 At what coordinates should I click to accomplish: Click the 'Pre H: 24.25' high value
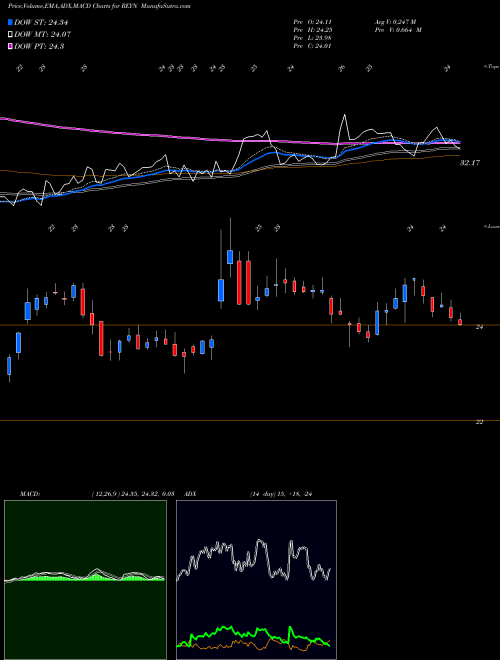click(312, 30)
